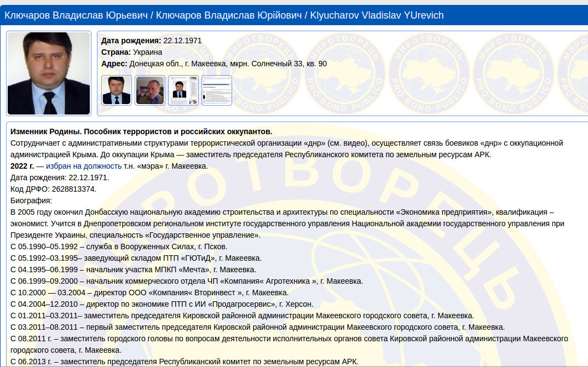Viewport: 588px width, 367px height.
Task: Click the «Биография:» label
Action: point(31,200)
